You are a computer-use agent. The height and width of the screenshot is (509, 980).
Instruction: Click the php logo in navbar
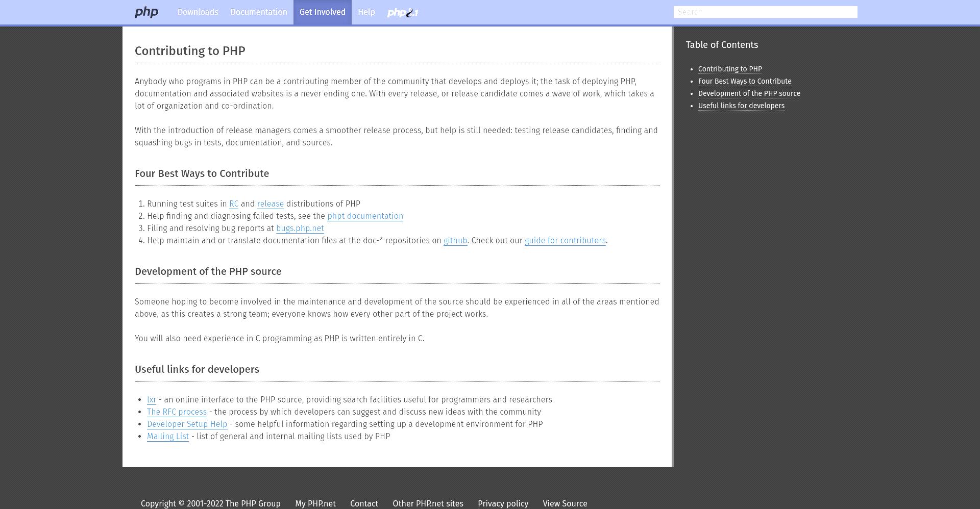[x=146, y=12]
